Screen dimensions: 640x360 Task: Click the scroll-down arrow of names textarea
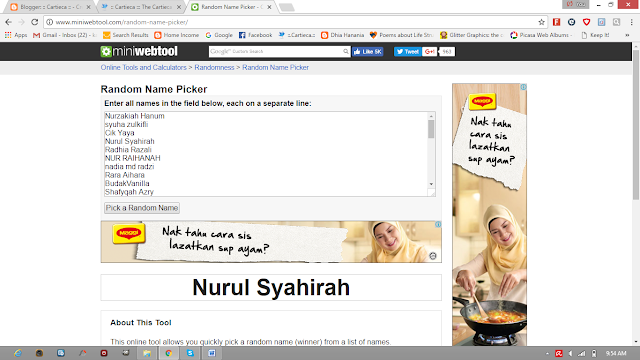431,184
